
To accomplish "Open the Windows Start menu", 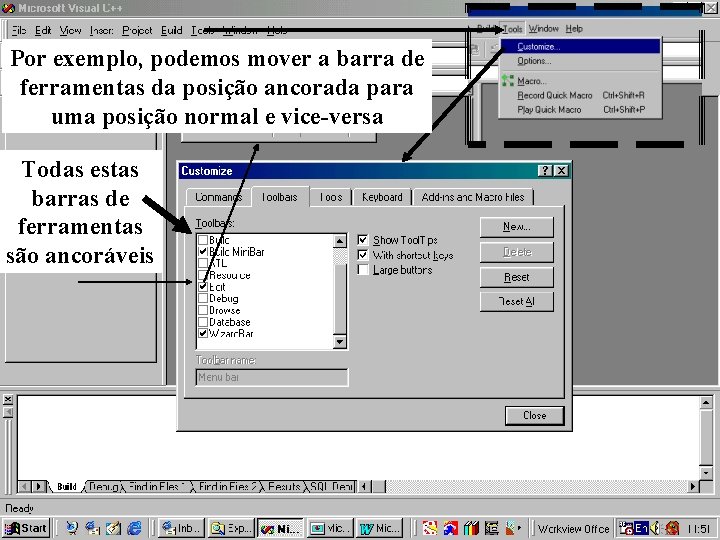I will pyautogui.click(x=26, y=528).
